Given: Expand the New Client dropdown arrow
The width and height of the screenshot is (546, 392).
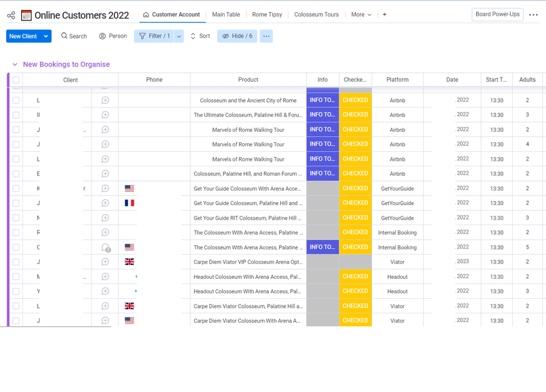Looking at the screenshot, I should (46, 36).
